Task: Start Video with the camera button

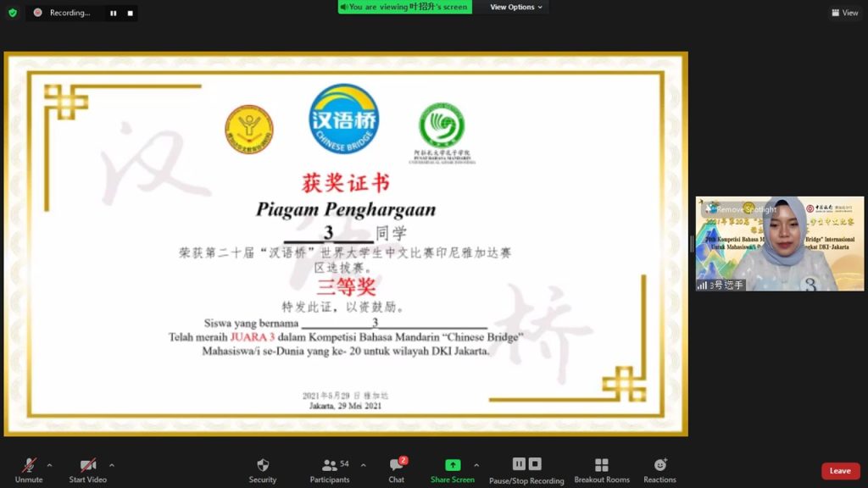Action: tap(87, 471)
